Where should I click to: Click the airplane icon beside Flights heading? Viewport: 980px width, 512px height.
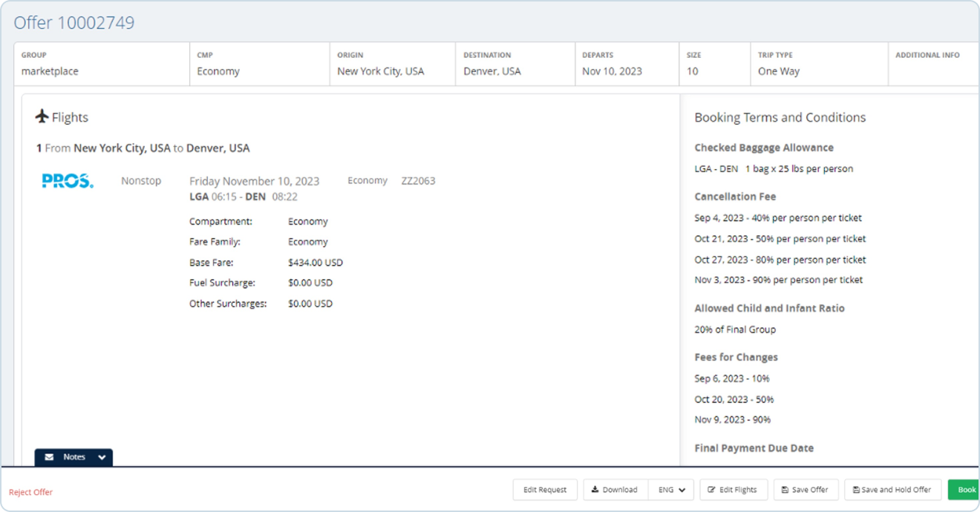(42, 116)
